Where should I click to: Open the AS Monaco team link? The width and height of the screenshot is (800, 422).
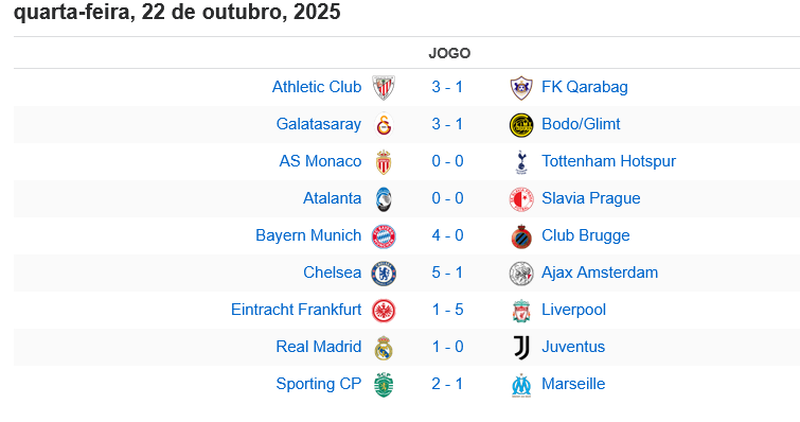(320, 161)
